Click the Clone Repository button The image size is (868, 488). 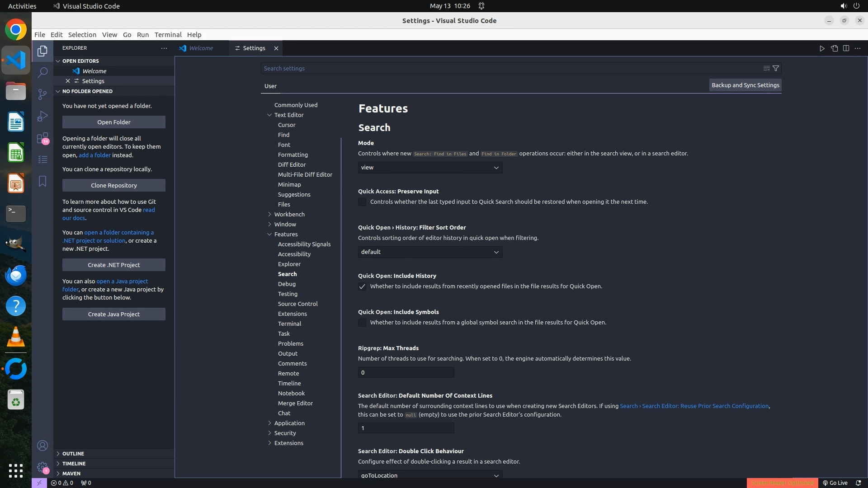(x=114, y=185)
